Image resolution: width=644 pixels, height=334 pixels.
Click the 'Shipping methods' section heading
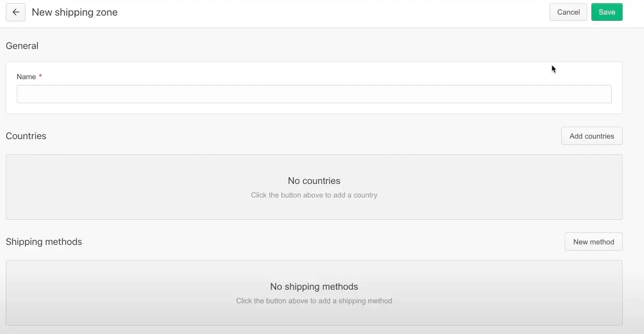click(44, 242)
